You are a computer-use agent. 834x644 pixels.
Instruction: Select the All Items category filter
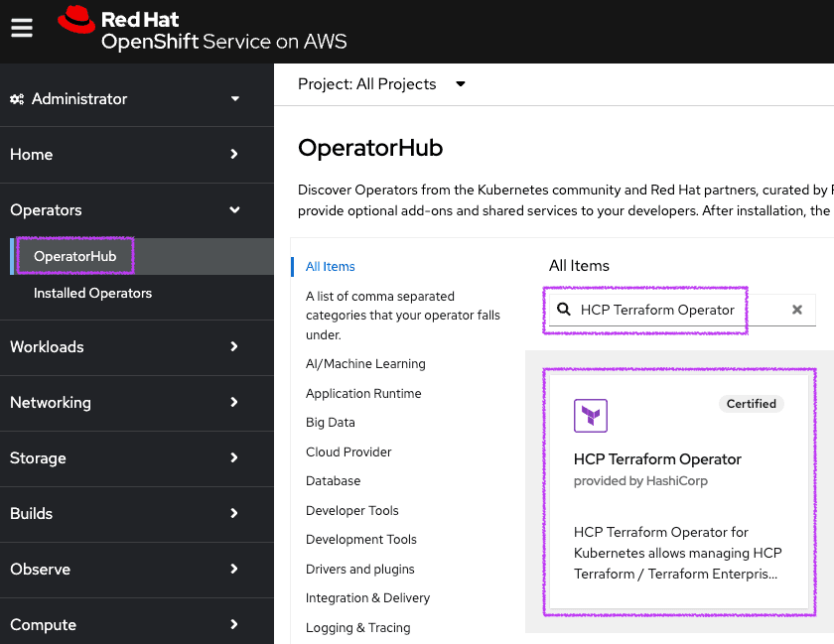tap(331, 267)
